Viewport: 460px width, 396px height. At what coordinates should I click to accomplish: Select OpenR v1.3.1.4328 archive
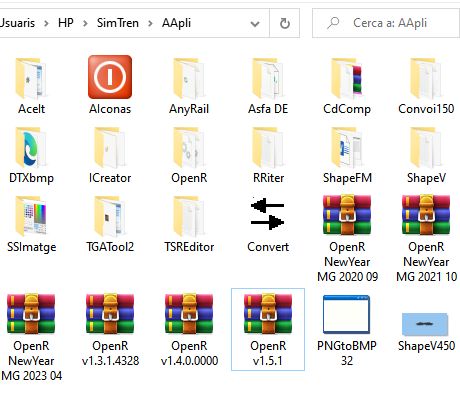(110, 314)
